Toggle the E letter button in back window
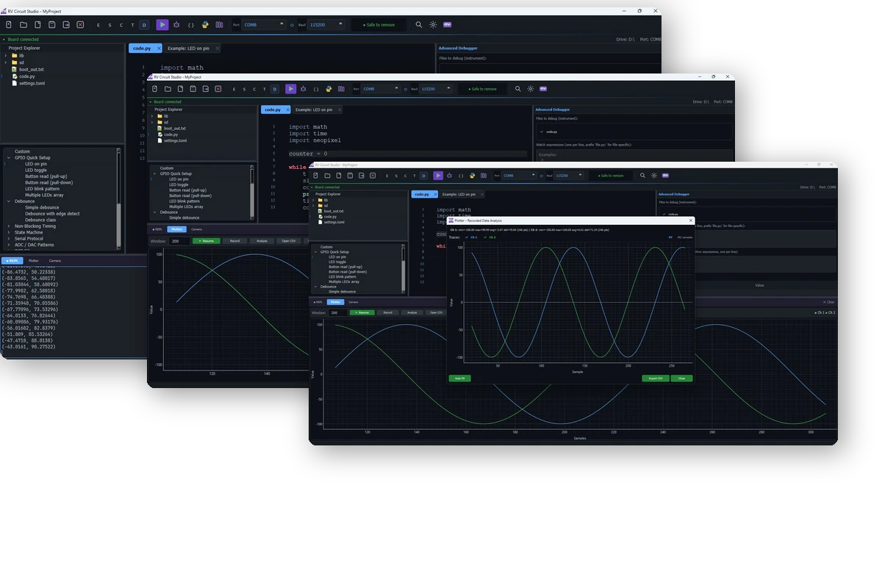Image resolution: width=882 pixels, height=588 pixels. pos(98,25)
